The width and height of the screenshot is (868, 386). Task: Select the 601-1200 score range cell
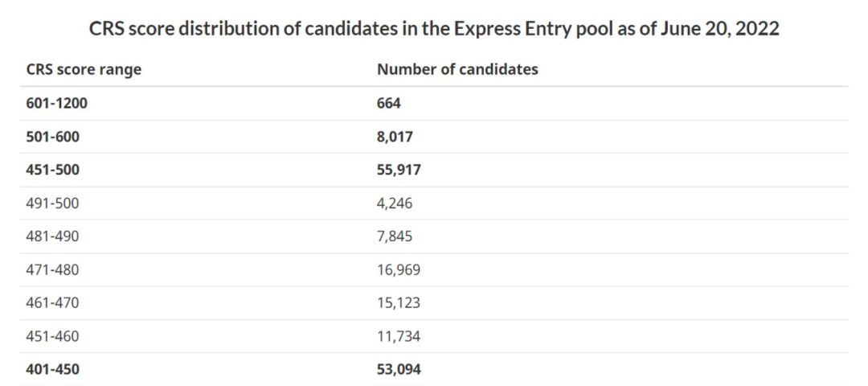[x=58, y=104]
